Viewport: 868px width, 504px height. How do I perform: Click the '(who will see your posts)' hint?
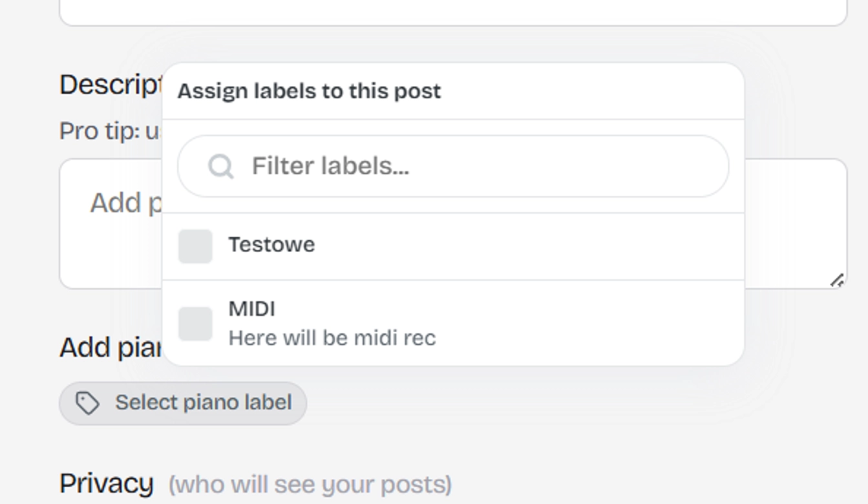[x=310, y=485]
